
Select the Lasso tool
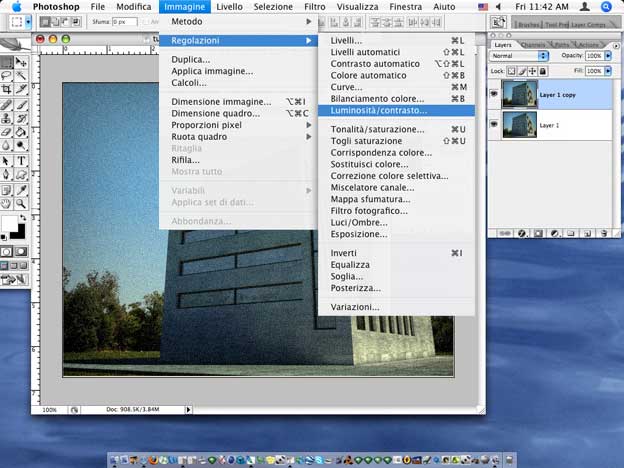7,75
